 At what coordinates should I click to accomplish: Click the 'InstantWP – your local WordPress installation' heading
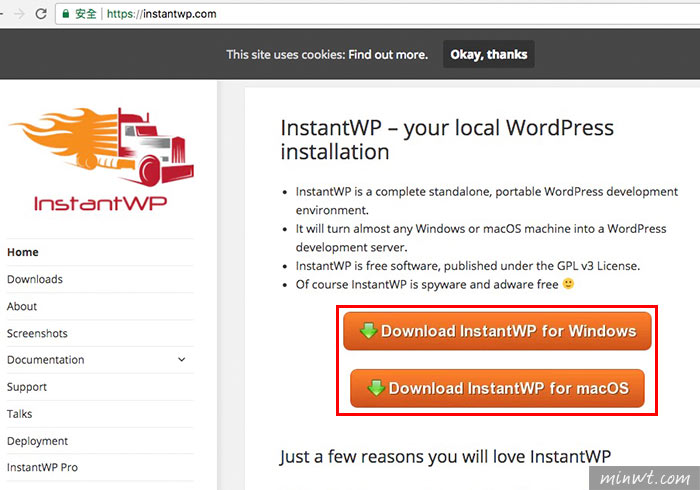click(x=447, y=140)
